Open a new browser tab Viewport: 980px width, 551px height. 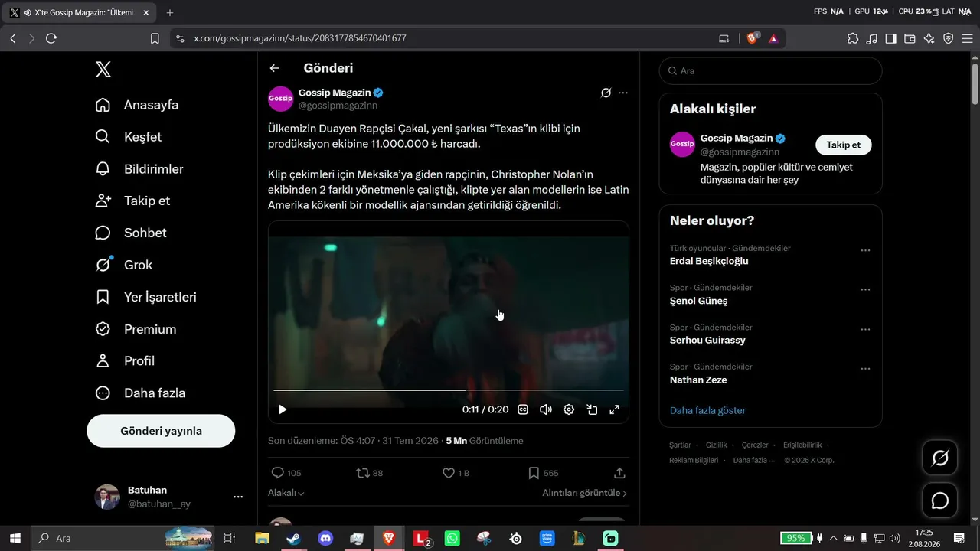pos(170,12)
